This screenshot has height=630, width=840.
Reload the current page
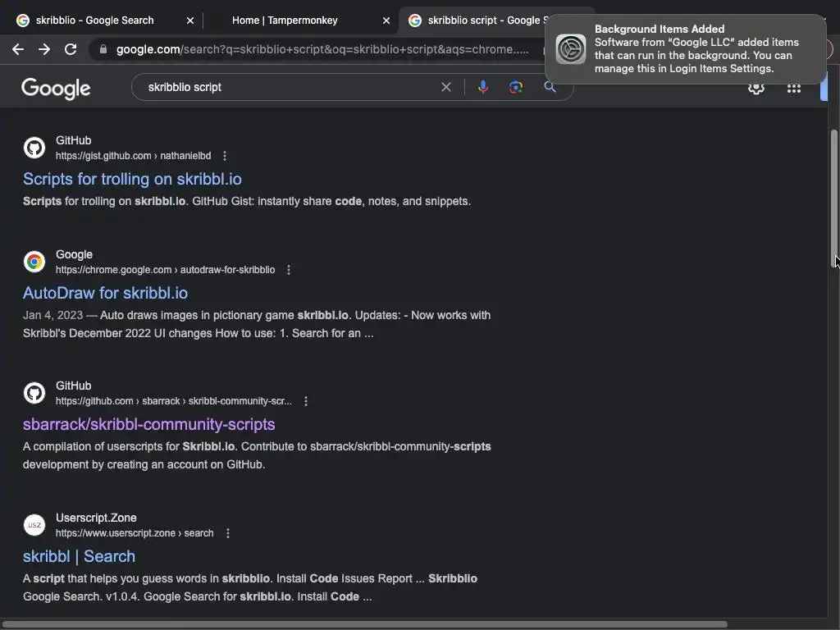point(71,49)
